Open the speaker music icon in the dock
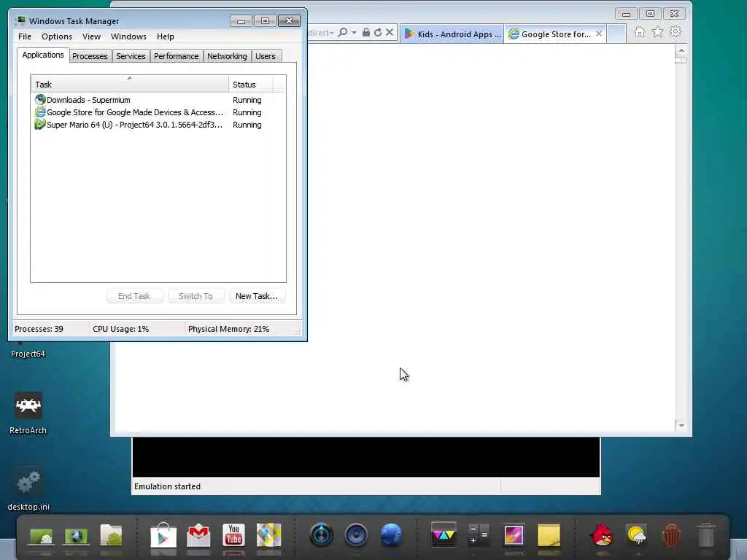 tap(356, 534)
